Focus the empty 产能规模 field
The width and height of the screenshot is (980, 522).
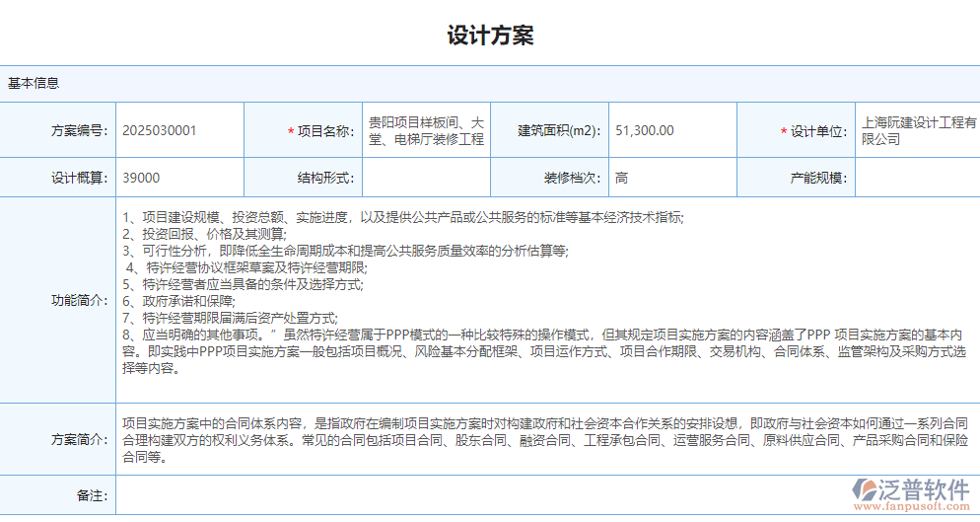pos(917,178)
